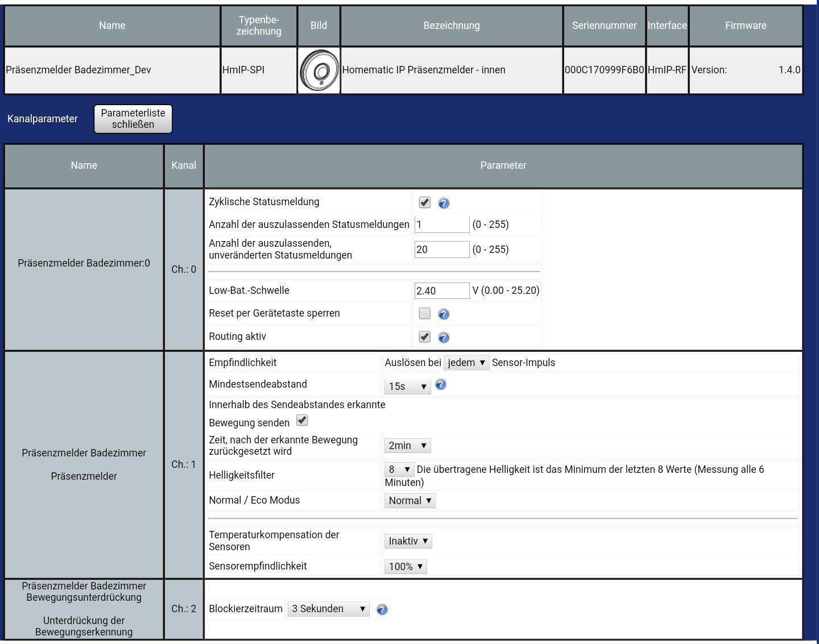Click Low-Bat.-Schwelle label
The width and height of the screenshot is (819, 644).
pyautogui.click(x=249, y=290)
